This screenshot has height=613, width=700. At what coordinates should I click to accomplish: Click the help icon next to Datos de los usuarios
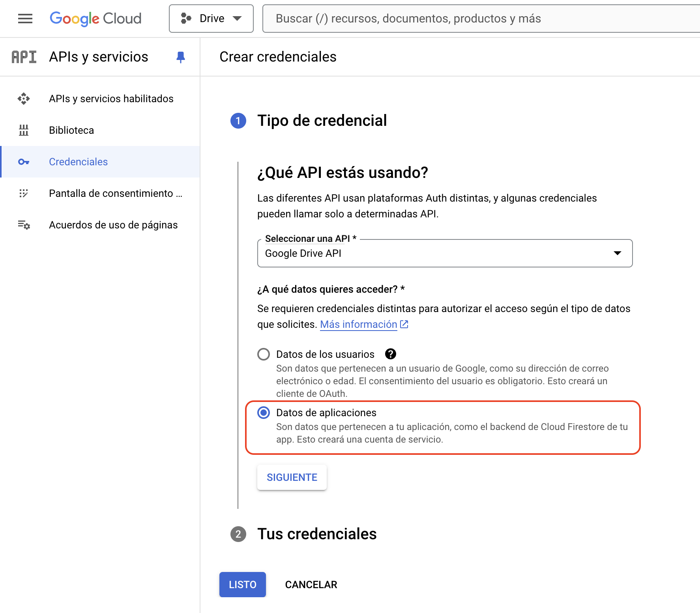coord(391,354)
